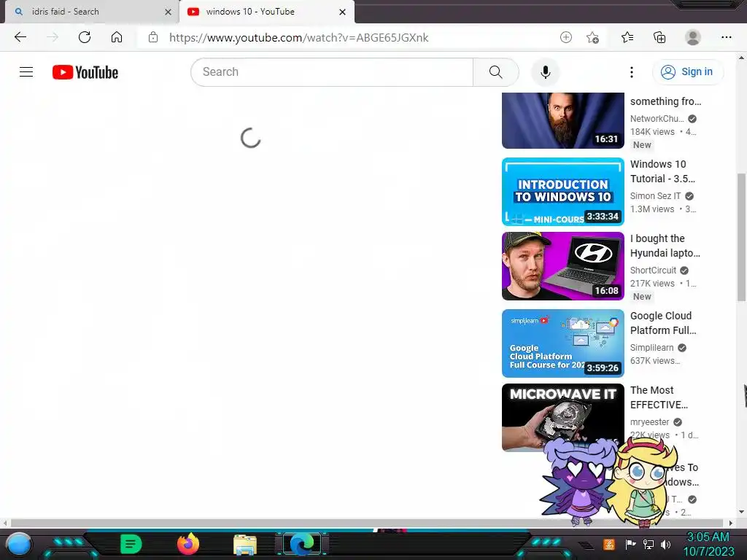This screenshot has height=560, width=747.
Task: Visit the mryeester channel name
Action: [649, 422]
